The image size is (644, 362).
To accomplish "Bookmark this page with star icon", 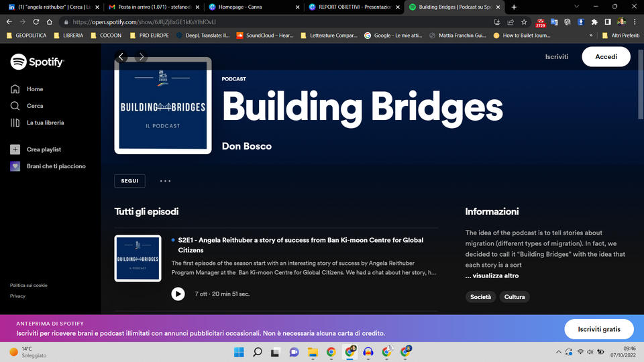I will tap(524, 22).
